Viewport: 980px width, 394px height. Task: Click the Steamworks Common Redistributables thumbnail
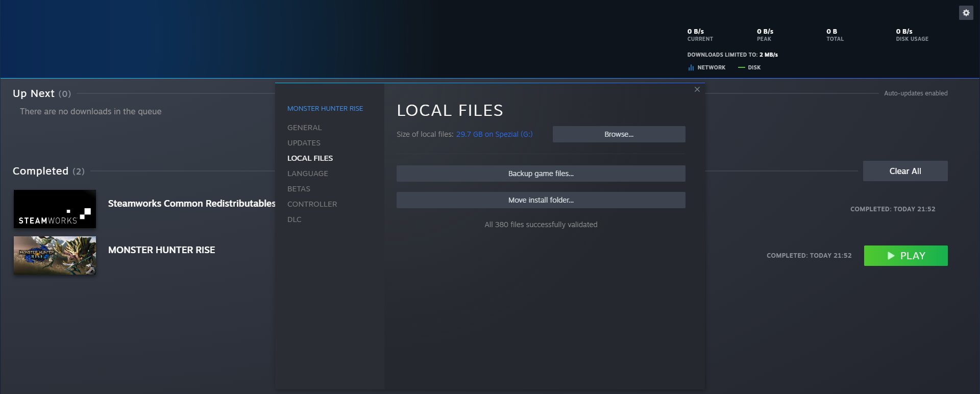click(55, 209)
